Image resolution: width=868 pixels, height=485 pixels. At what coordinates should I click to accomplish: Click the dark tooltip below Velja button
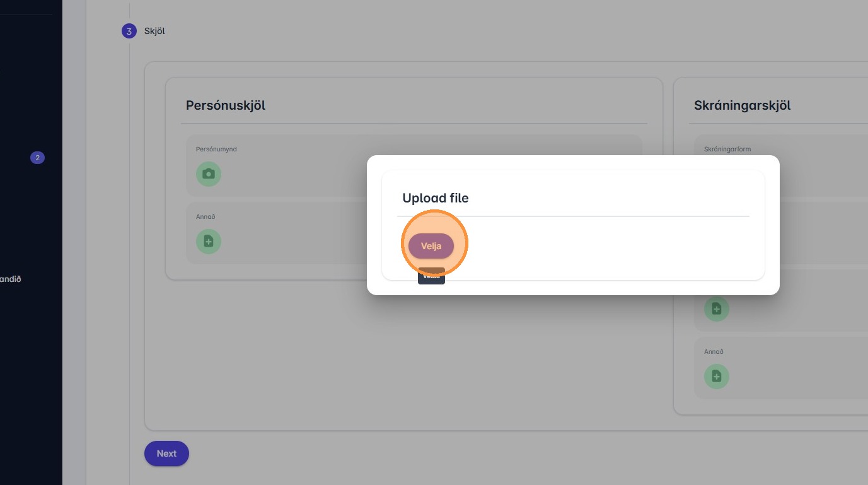click(431, 278)
